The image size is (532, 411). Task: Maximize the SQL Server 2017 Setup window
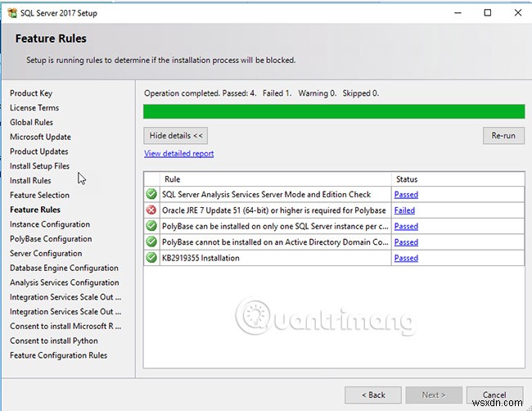(x=488, y=13)
